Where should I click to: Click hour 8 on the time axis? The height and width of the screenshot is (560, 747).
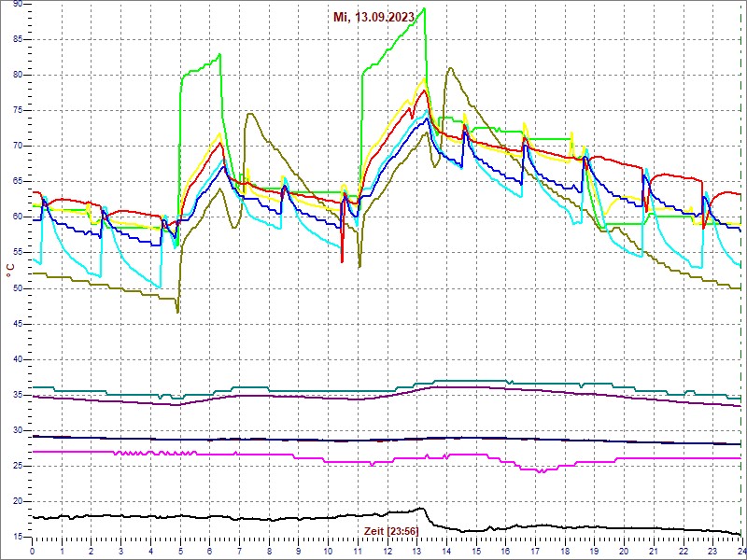269,551
